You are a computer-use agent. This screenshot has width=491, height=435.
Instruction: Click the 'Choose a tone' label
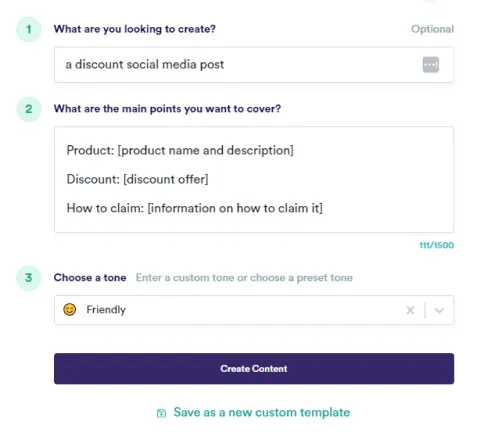click(x=90, y=278)
